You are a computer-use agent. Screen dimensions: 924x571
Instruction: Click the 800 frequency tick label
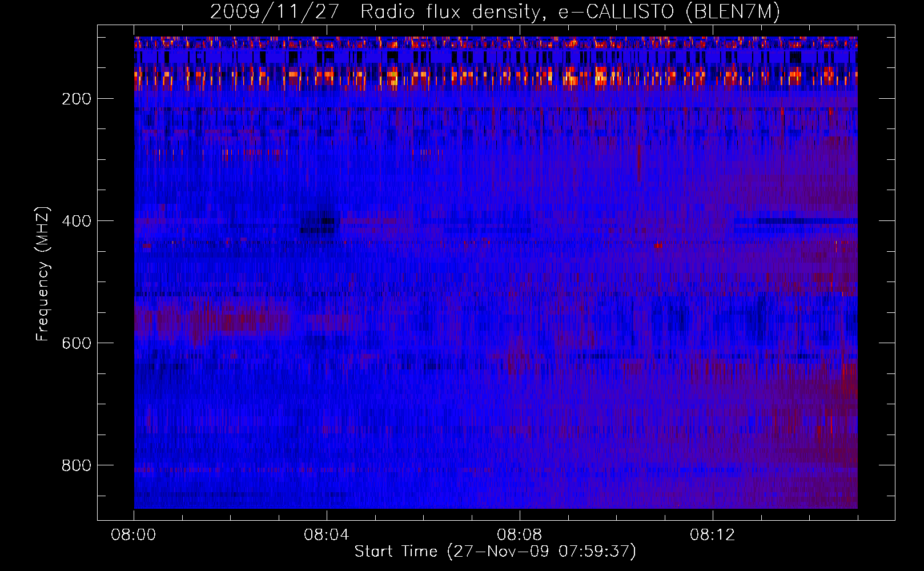77,465
